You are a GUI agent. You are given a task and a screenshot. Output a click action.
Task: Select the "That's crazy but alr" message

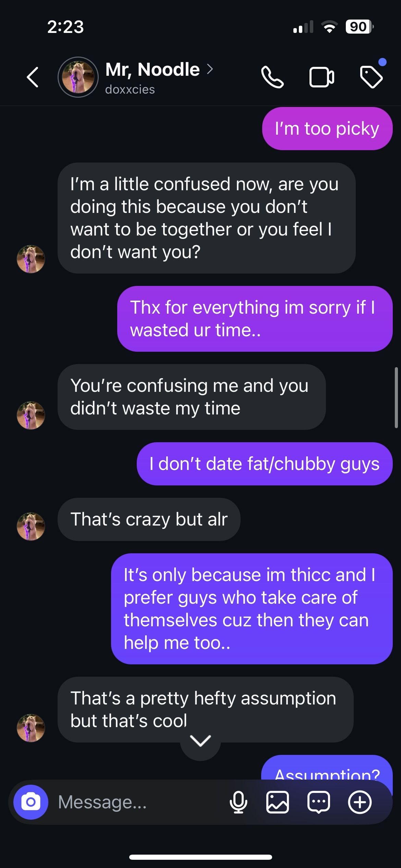point(149,519)
